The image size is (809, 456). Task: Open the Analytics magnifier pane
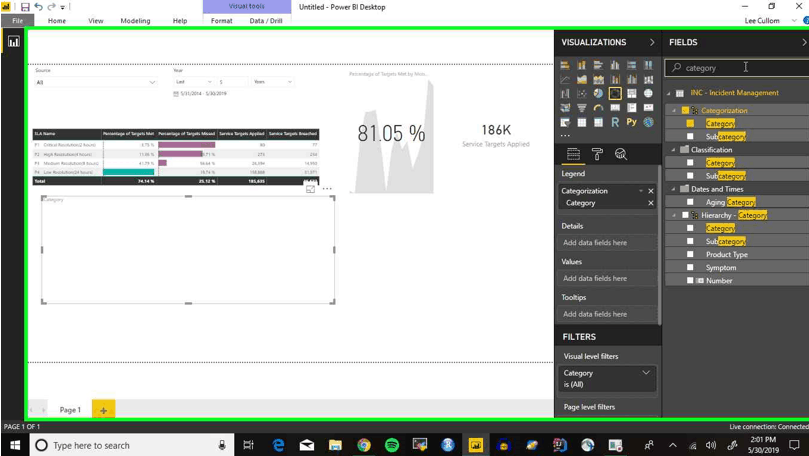click(621, 154)
